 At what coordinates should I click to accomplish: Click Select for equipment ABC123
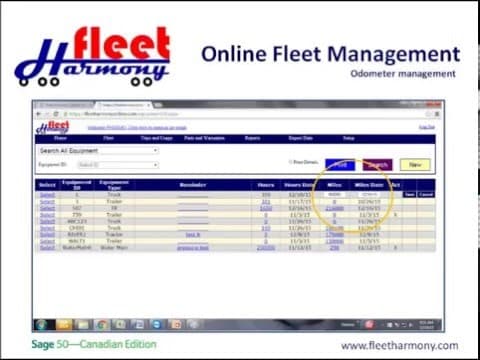click(x=47, y=222)
